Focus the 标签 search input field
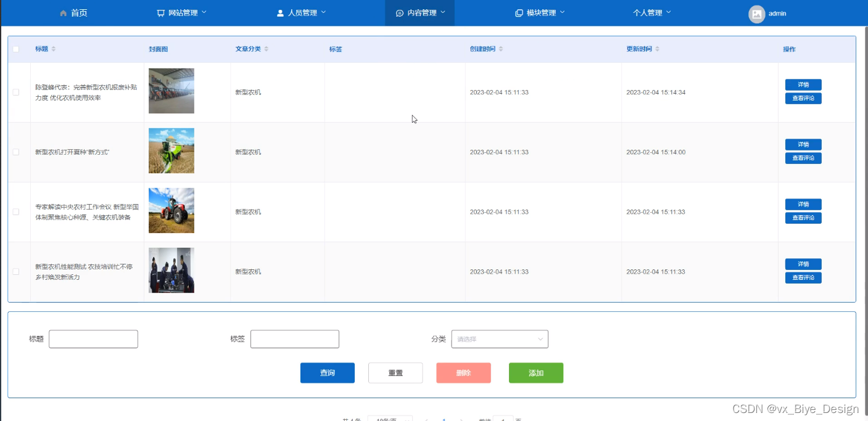 [x=295, y=339]
